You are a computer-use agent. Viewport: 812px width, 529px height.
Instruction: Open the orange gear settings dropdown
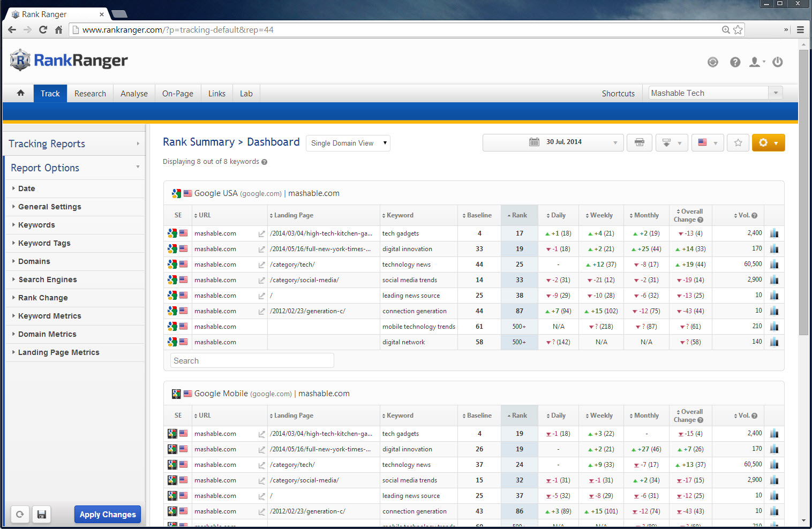[768, 142]
